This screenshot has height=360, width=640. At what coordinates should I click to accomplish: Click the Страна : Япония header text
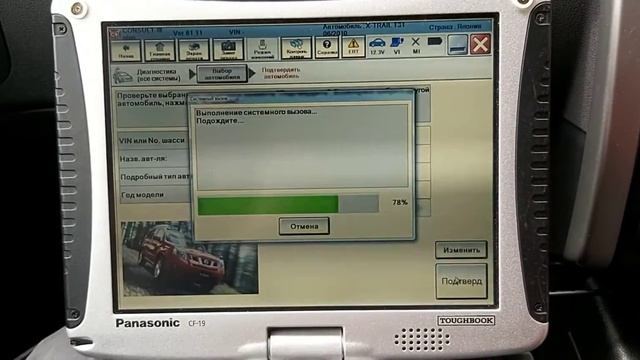click(x=455, y=27)
